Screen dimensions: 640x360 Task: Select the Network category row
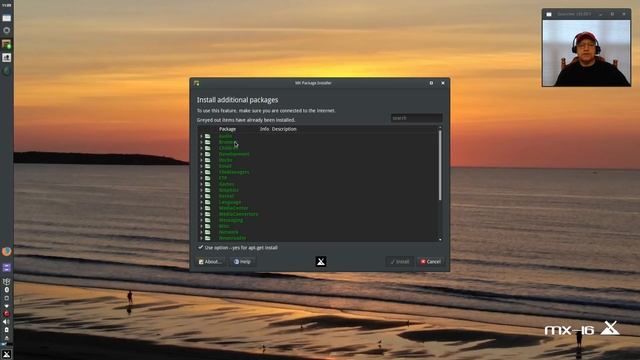tap(318, 232)
